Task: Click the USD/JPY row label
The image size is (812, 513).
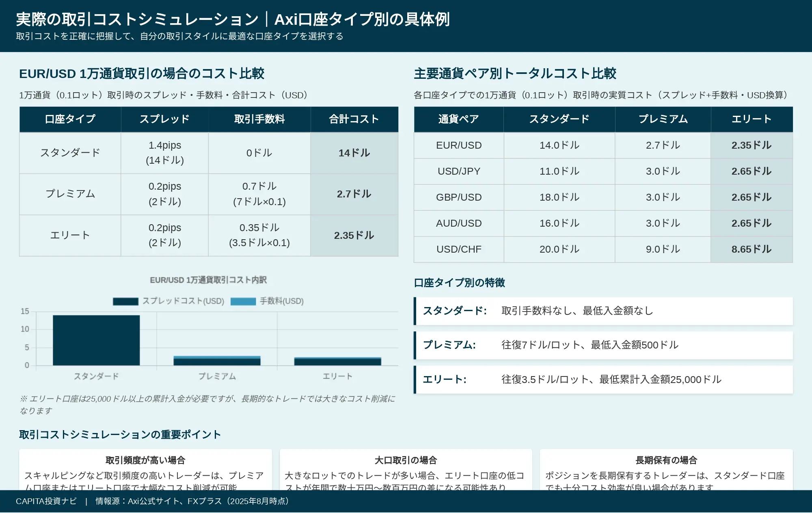Action: [459, 171]
